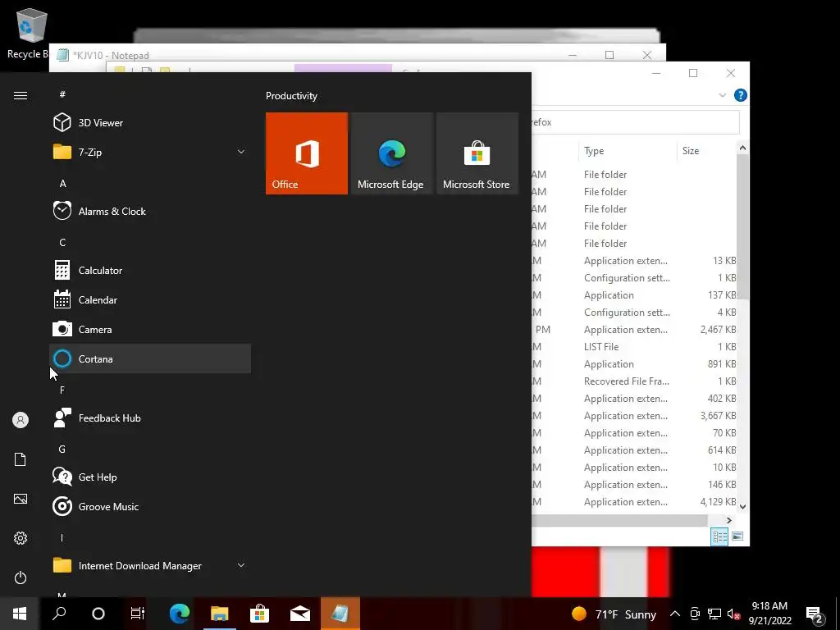
Task: Click the letter A group header
Action: (62, 183)
